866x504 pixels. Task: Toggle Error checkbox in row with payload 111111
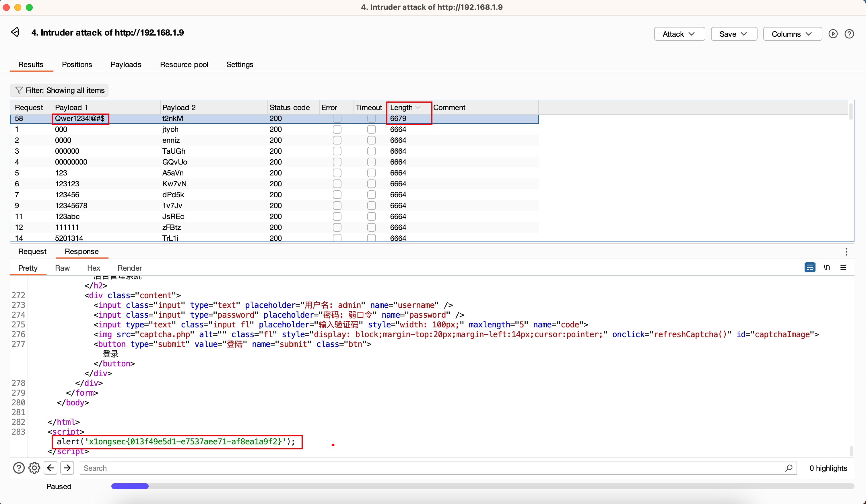click(337, 227)
